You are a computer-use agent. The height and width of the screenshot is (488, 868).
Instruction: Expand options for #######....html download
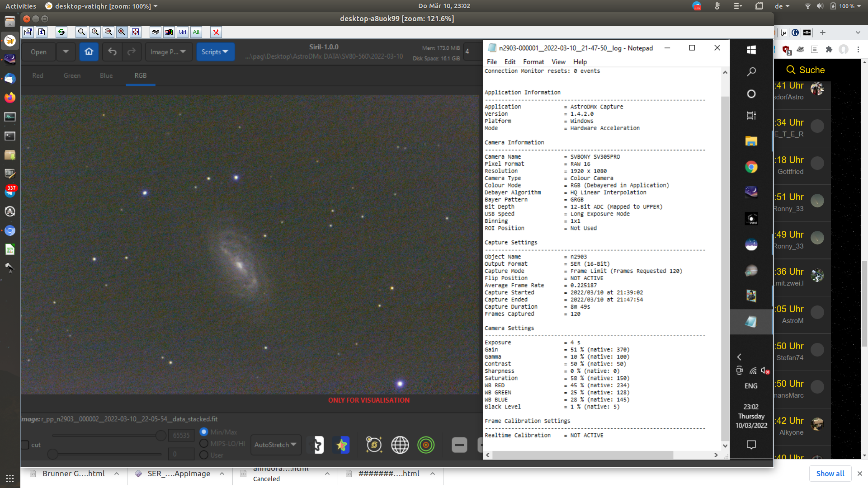(433, 474)
